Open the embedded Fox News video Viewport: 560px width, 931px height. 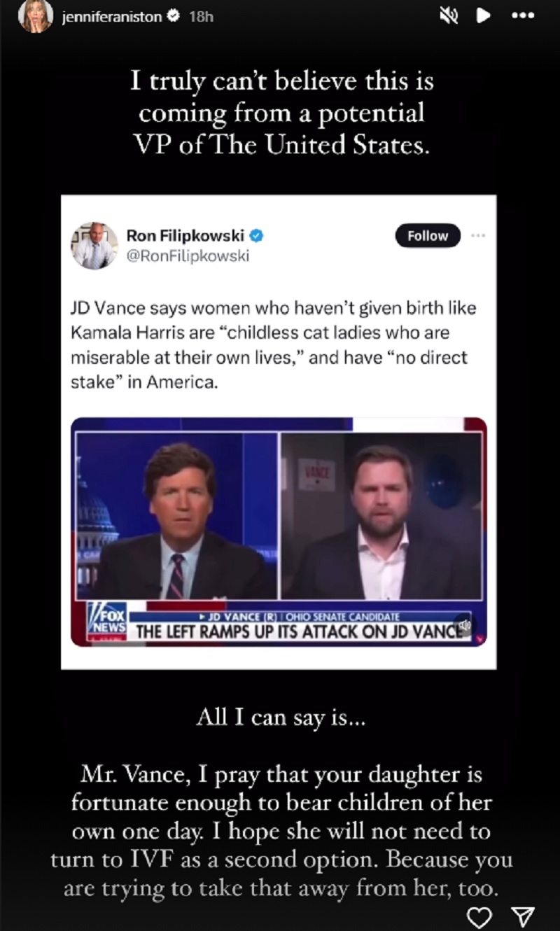point(279,532)
